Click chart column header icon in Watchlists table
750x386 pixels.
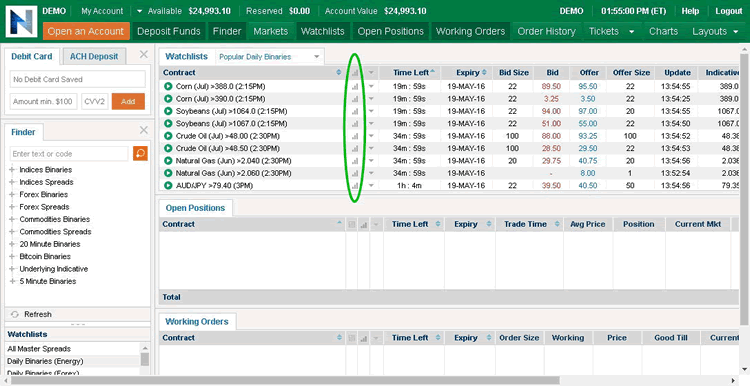point(354,73)
